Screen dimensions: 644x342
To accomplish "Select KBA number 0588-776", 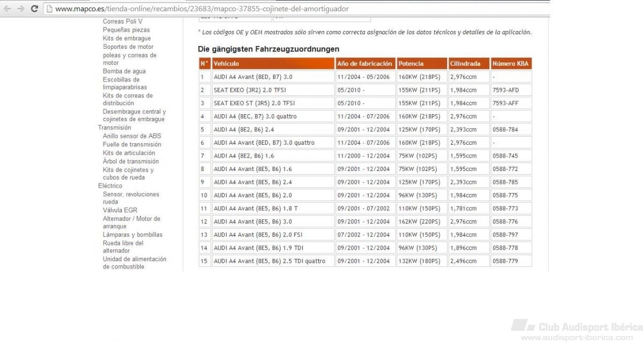I will tap(505, 221).
